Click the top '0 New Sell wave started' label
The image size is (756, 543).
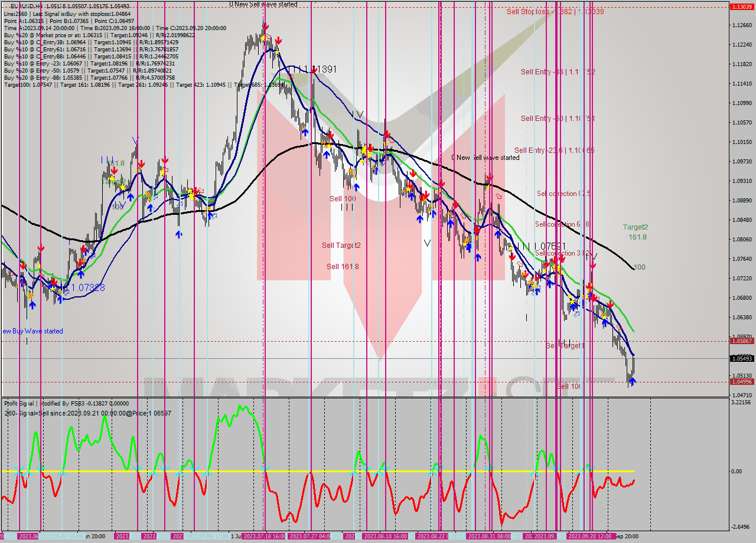click(263, 4)
